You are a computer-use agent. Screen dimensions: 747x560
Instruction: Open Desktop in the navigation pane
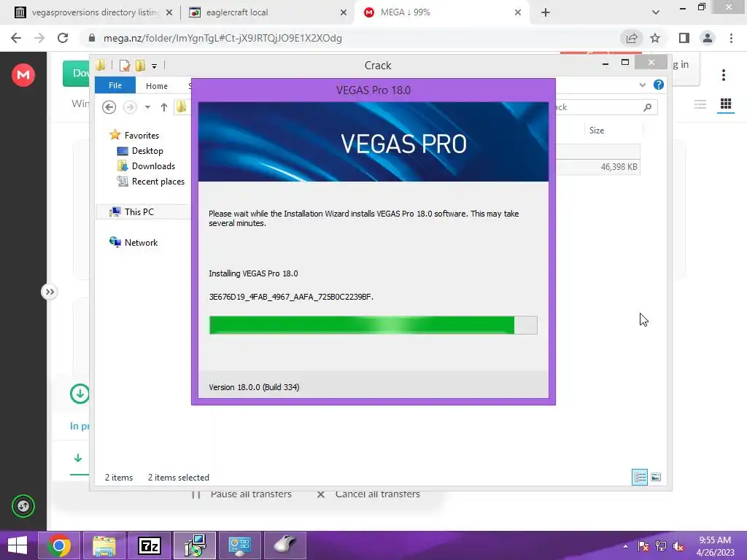(x=147, y=150)
